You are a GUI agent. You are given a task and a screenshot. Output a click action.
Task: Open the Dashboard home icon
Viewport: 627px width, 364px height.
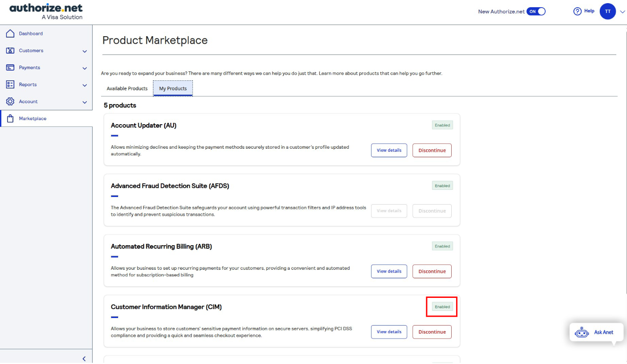[10, 33]
